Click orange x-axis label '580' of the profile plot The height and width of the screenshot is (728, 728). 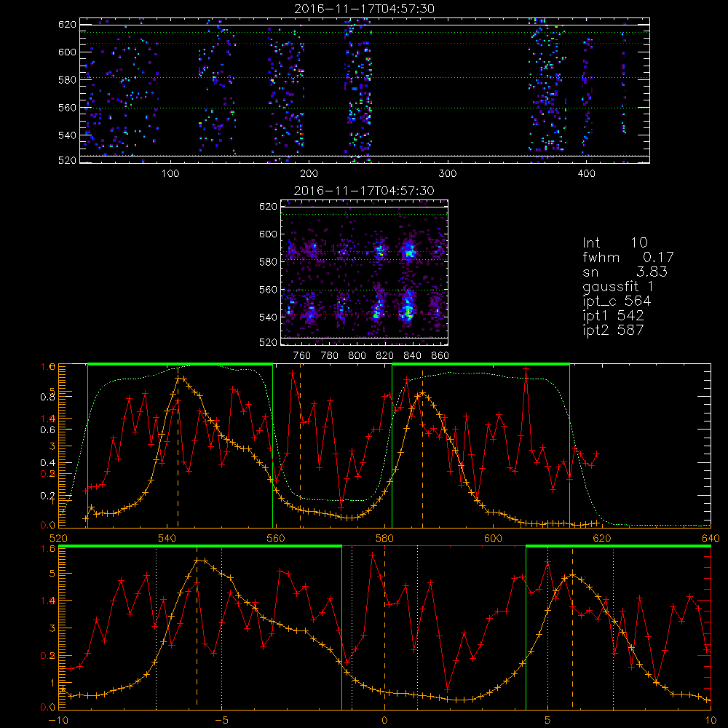pyautogui.click(x=384, y=538)
